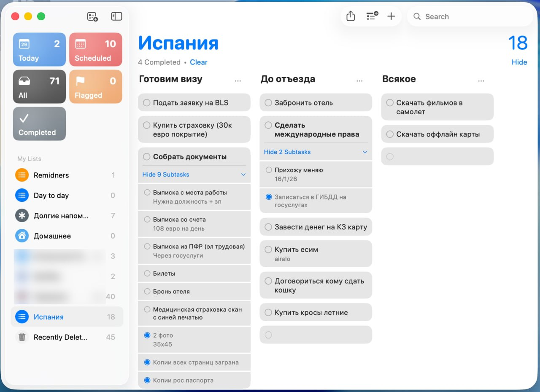Open the Scheduled smart list
The image size is (540, 392).
click(x=95, y=49)
